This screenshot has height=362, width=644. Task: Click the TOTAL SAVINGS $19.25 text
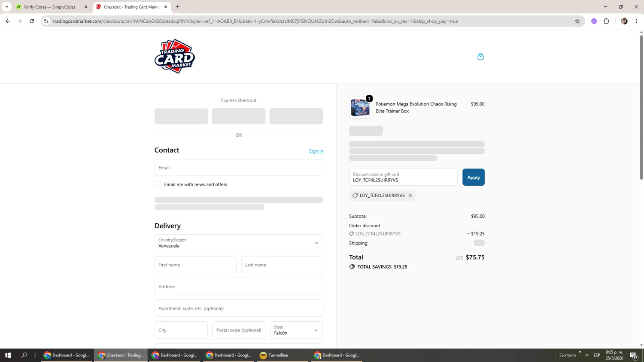coord(383,267)
